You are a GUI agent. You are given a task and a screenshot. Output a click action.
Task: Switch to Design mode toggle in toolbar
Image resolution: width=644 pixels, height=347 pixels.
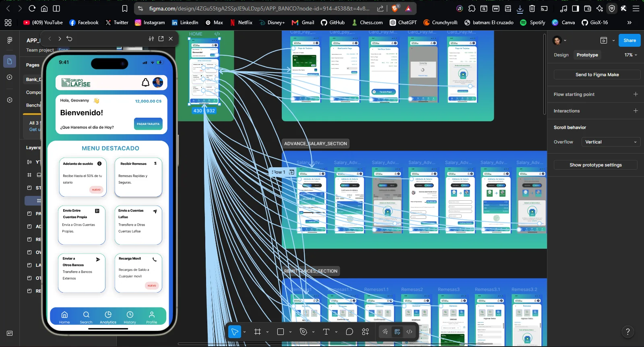pyautogui.click(x=397, y=332)
